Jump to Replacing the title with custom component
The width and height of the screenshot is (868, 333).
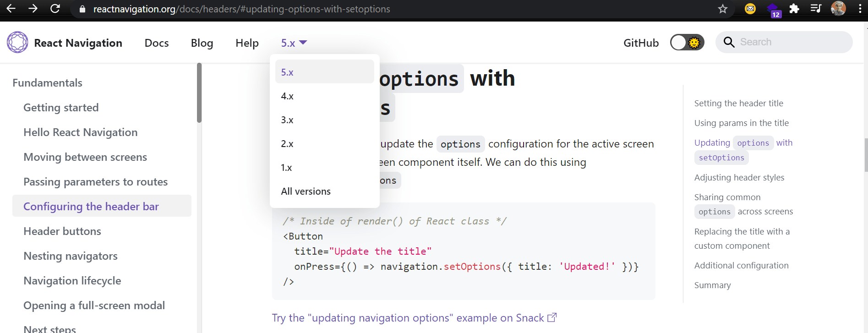[742, 238]
